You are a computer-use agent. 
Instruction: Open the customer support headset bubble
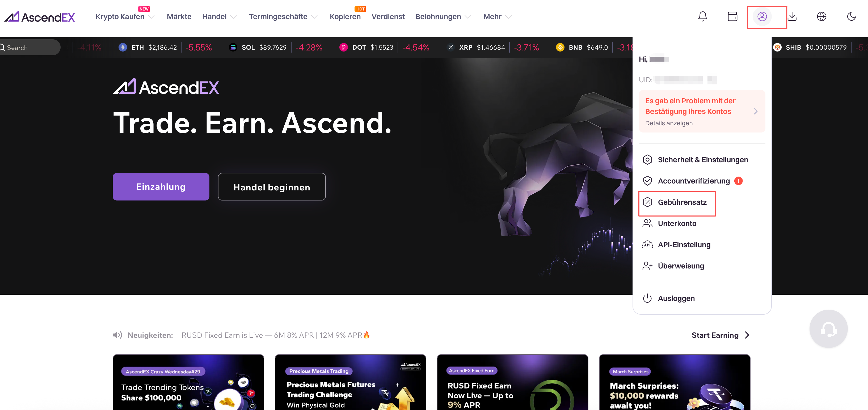[828, 329]
